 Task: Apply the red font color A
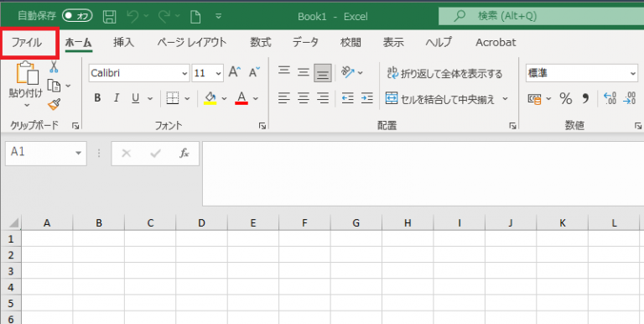point(241,98)
